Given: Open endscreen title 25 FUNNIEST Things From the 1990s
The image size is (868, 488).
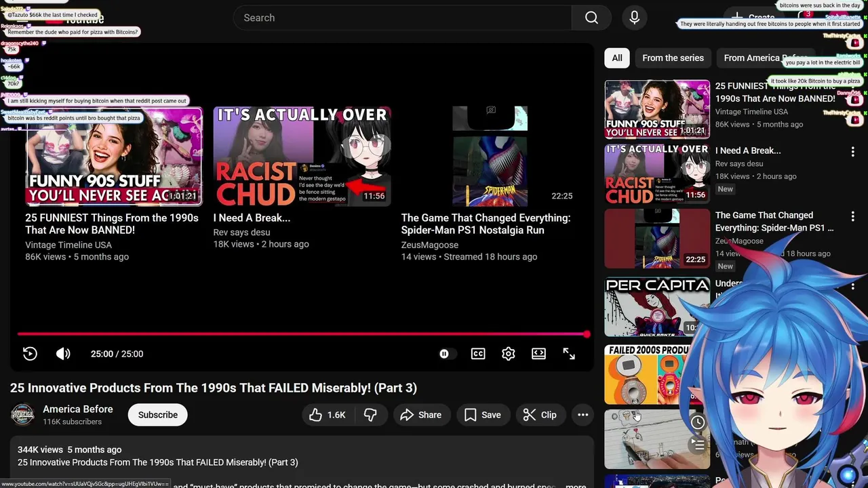Looking at the screenshot, I should click(112, 224).
